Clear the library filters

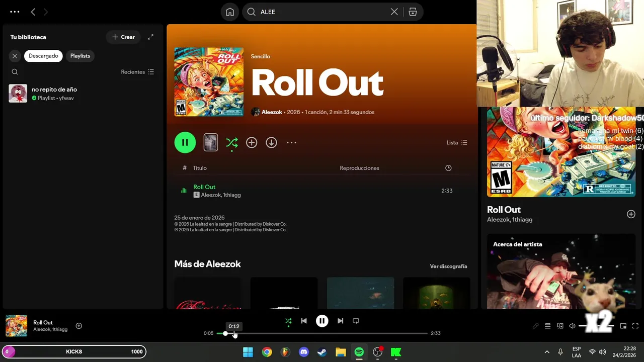click(15, 56)
